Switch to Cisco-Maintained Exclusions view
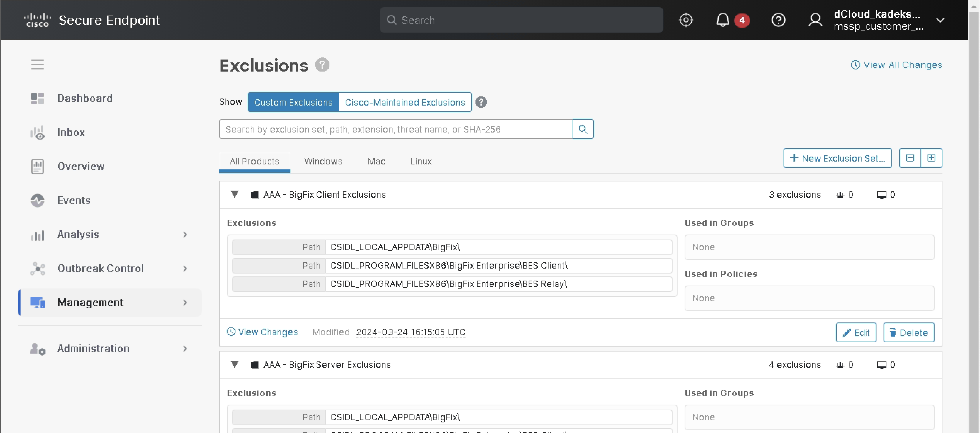980x433 pixels. (x=405, y=102)
